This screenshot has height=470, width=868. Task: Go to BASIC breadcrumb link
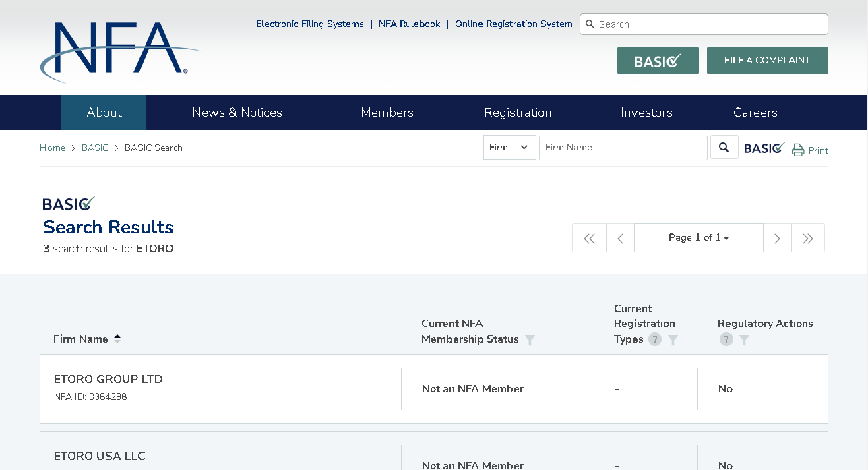95,148
